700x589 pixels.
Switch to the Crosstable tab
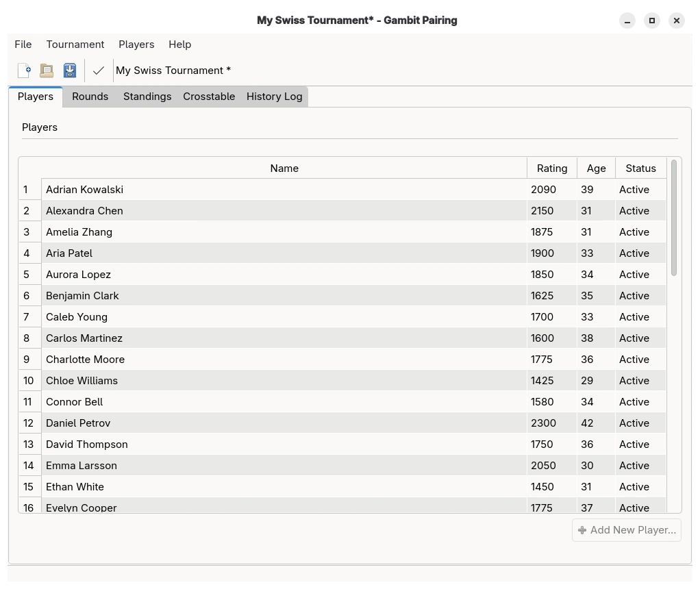tap(209, 97)
